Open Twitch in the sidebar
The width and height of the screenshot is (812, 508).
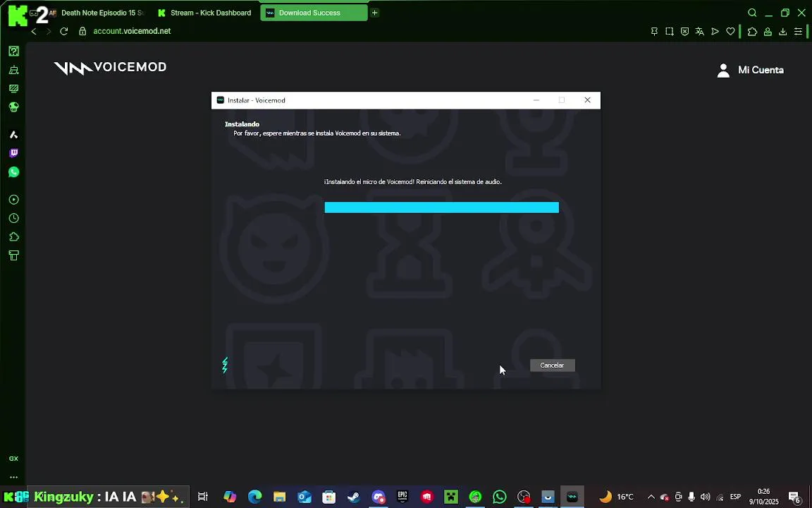pyautogui.click(x=14, y=153)
